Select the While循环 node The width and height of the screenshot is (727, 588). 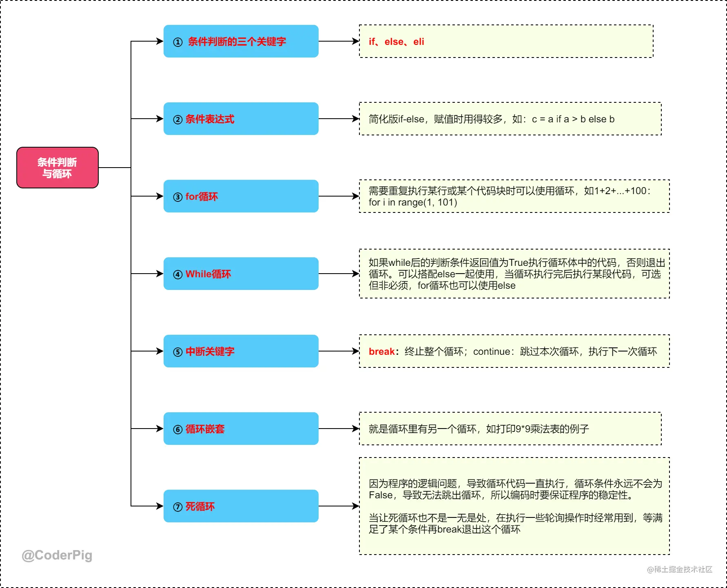click(x=241, y=274)
